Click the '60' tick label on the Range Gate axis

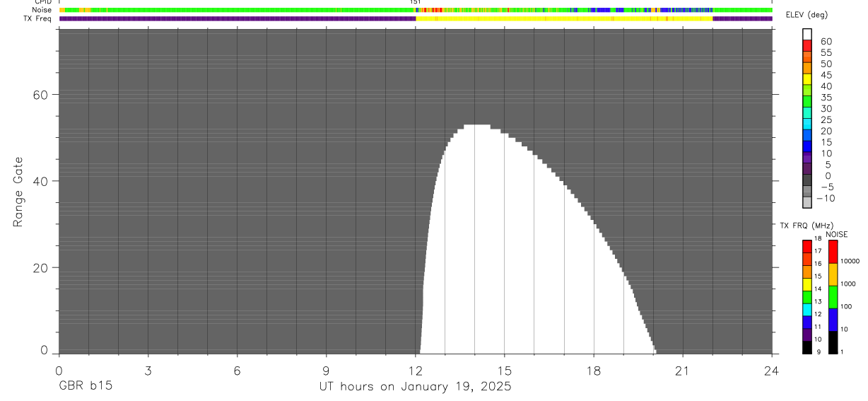coord(40,95)
